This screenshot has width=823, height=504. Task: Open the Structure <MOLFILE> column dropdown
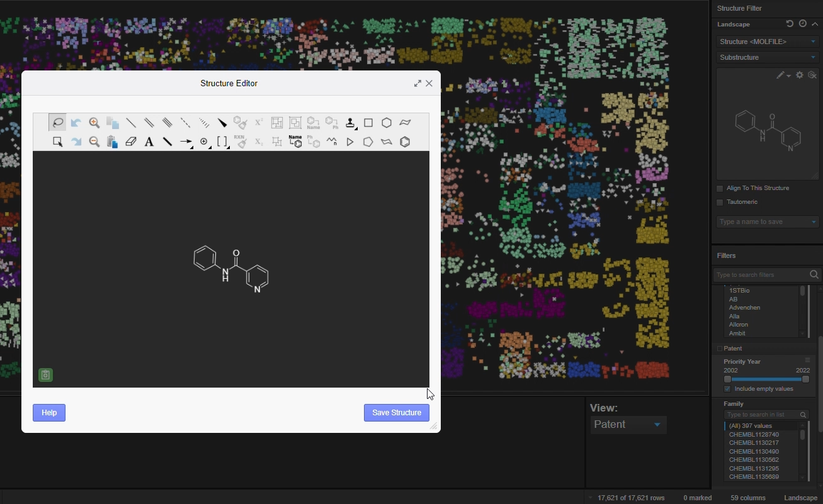pyautogui.click(x=768, y=42)
